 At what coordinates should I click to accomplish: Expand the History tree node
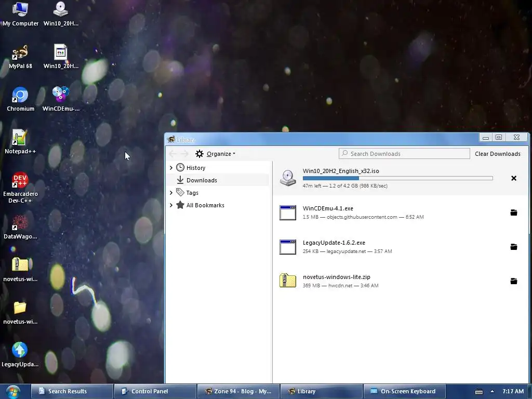[x=171, y=168]
